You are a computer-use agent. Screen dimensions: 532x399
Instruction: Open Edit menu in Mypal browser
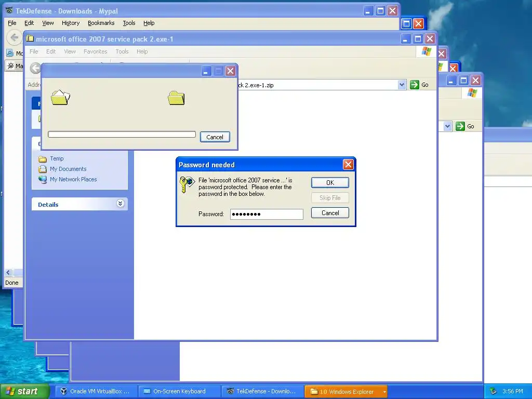(x=29, y=23)
